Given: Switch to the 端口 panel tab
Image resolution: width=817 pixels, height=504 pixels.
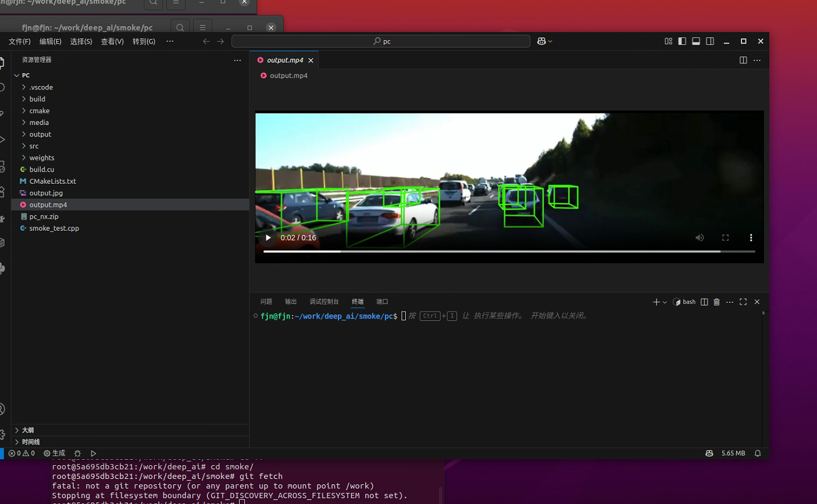Looking at the screenshot, I should pos(382,302).
